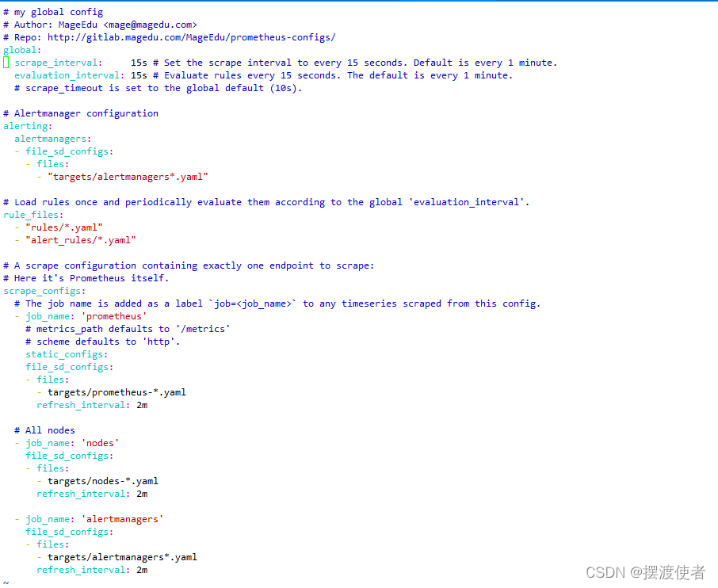Click the '# my global config' comment
The height and width of the screenshot is (588, 718).
point(53,12)
